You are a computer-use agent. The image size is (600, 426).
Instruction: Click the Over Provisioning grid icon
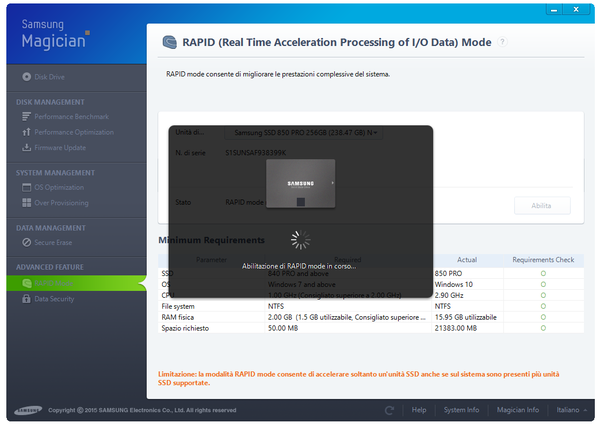click(x=26, y=203)
